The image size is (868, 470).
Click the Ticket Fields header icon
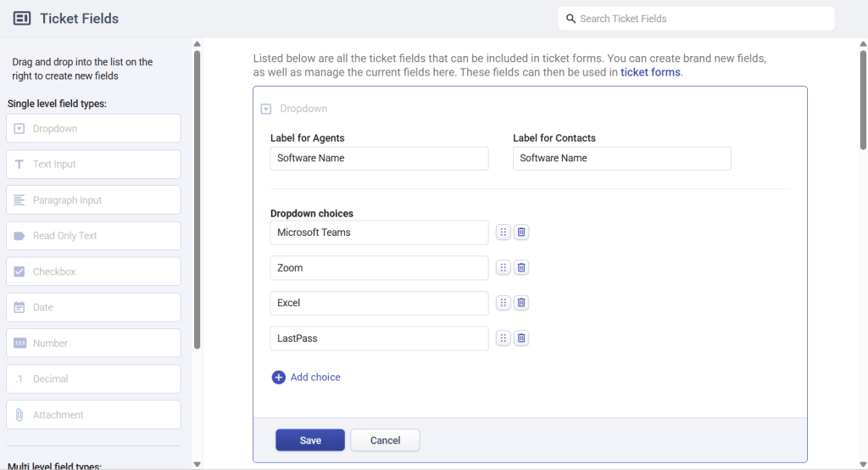click(22, 19)
